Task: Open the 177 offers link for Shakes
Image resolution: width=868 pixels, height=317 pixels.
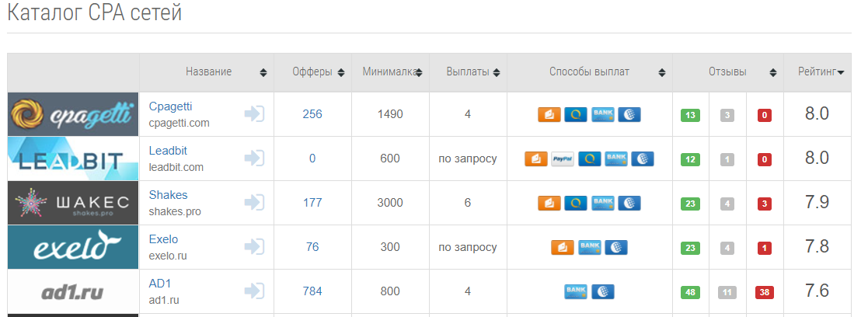Action: point(312,203)
